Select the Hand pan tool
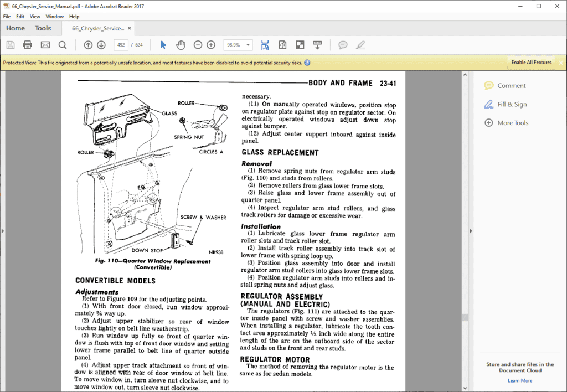The width and height of the screenshot is (567, 392). pyautogui.click(x=181, y=45)
